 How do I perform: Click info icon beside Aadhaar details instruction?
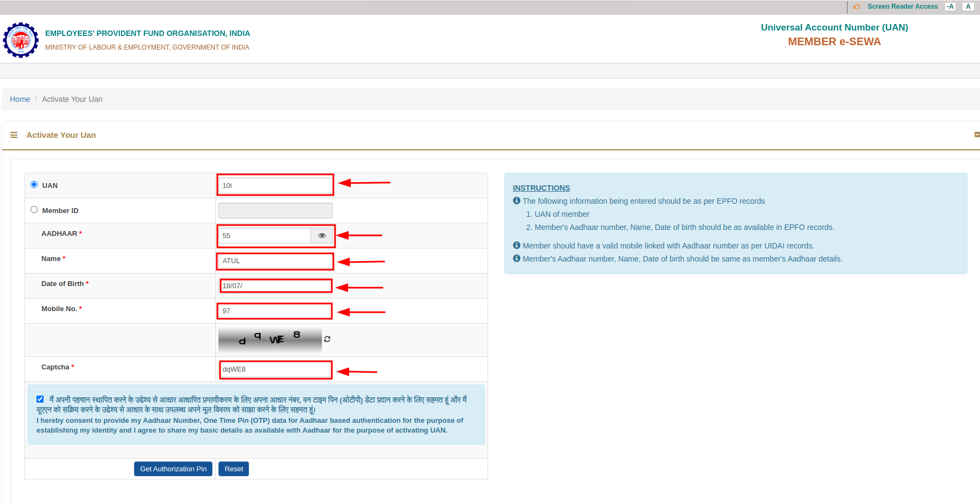tap(516, 258)
